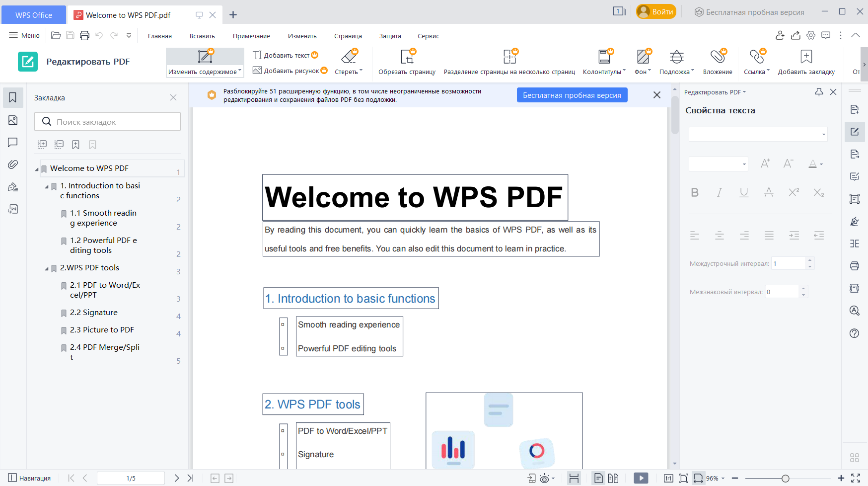Viewport: 868px width, 486px height.
Task: Go to the next page arrow
Action: click(x=176, y=478)
